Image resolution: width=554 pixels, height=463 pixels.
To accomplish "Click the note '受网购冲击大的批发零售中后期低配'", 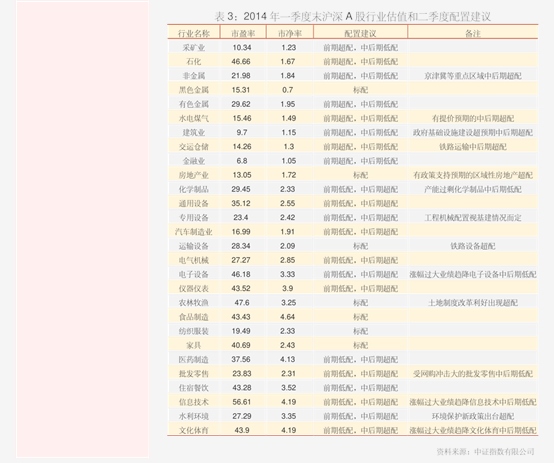I will pos(473,374).
